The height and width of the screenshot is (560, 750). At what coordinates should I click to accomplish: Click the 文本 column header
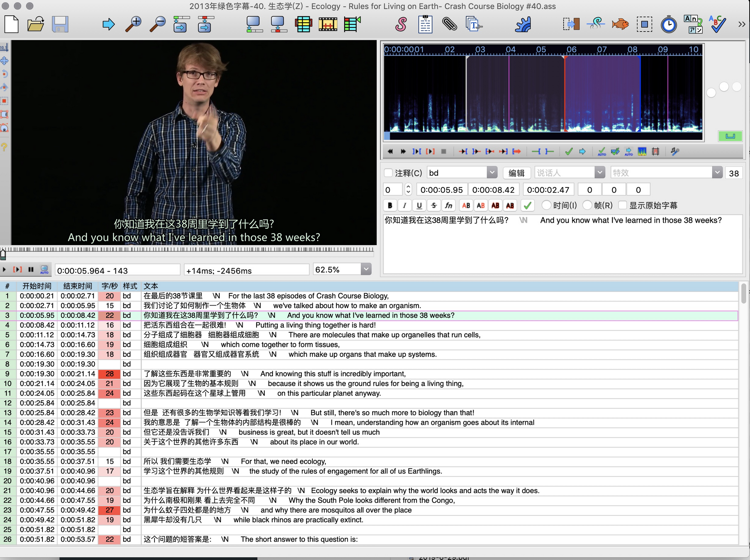point(151,286)
